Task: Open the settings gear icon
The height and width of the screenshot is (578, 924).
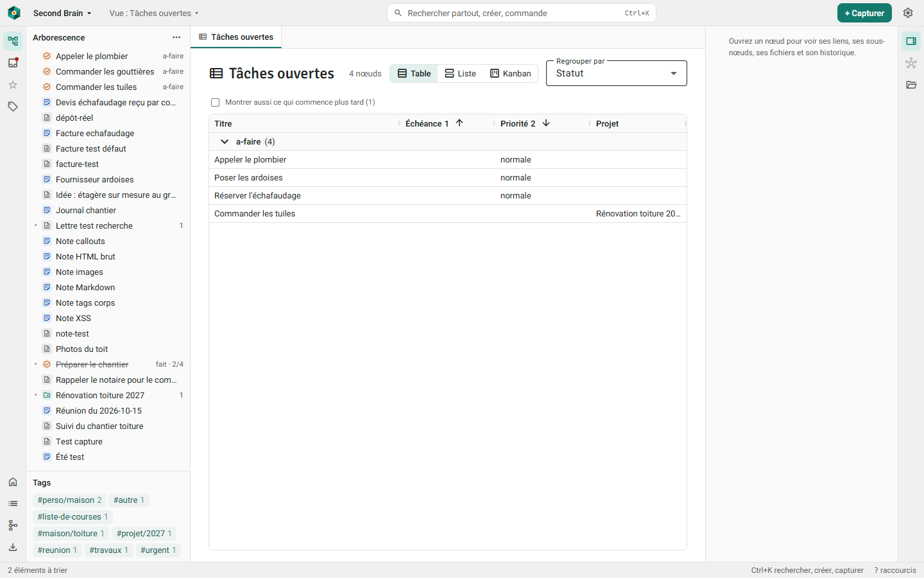Action: coord(908,13)
